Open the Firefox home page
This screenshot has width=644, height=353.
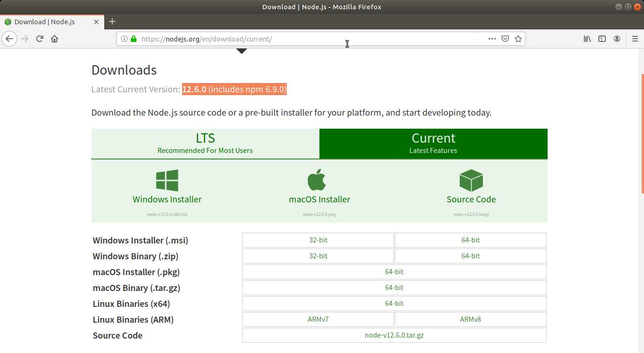(x=54, y=39)
